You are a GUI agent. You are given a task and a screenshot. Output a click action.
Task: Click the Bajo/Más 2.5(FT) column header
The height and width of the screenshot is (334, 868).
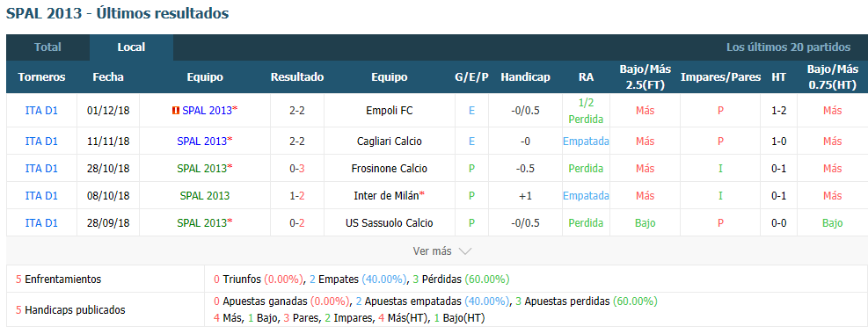(x=645, y=77)
